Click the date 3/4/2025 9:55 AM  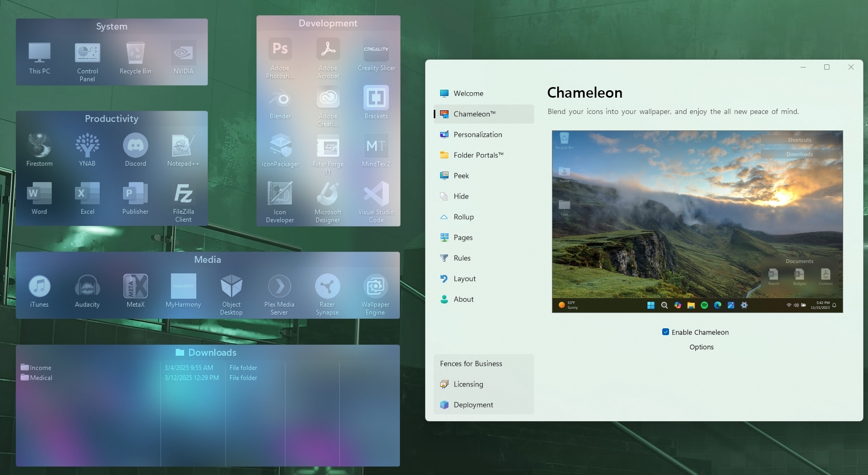pos(189,368)
